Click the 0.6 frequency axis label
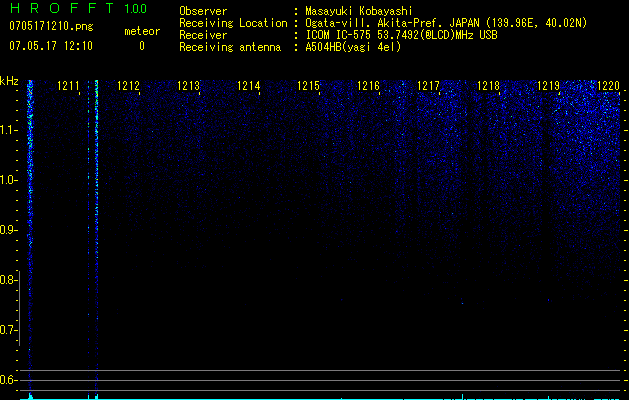The height and width of the screenshot is (400, 629). [8, 380]
